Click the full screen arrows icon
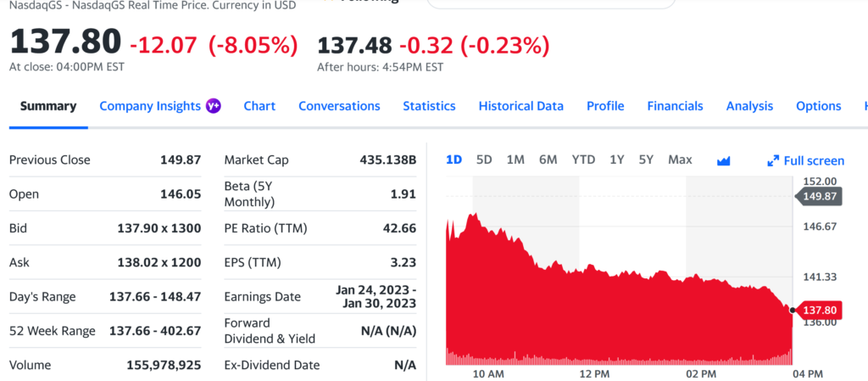Image resolution: width=868 pixels, height=381 pixels. tap(772, 160)
